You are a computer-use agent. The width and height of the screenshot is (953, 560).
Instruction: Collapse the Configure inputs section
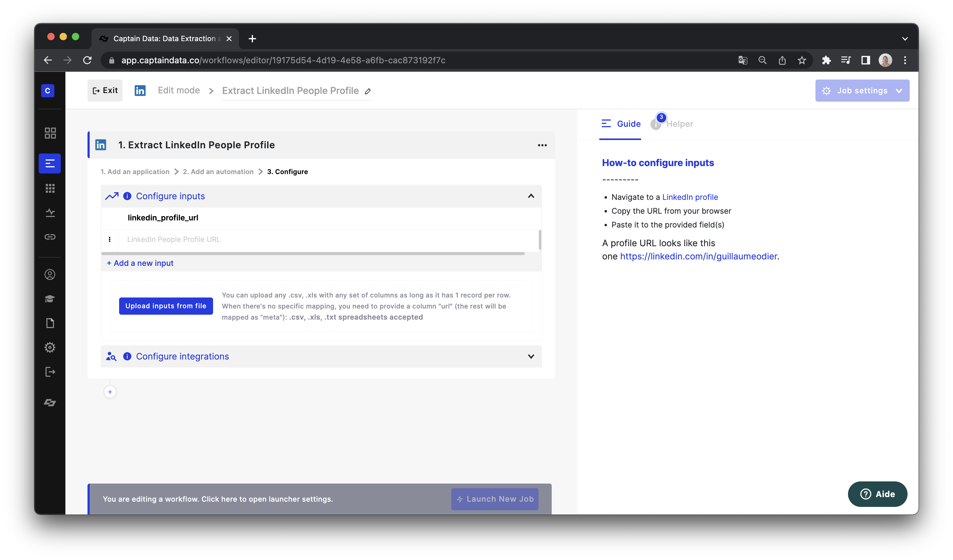pyautogui.click(x=531, y=196)
